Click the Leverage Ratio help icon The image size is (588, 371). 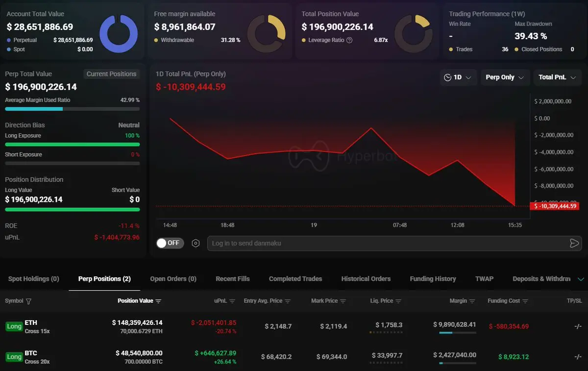[349, 40]
